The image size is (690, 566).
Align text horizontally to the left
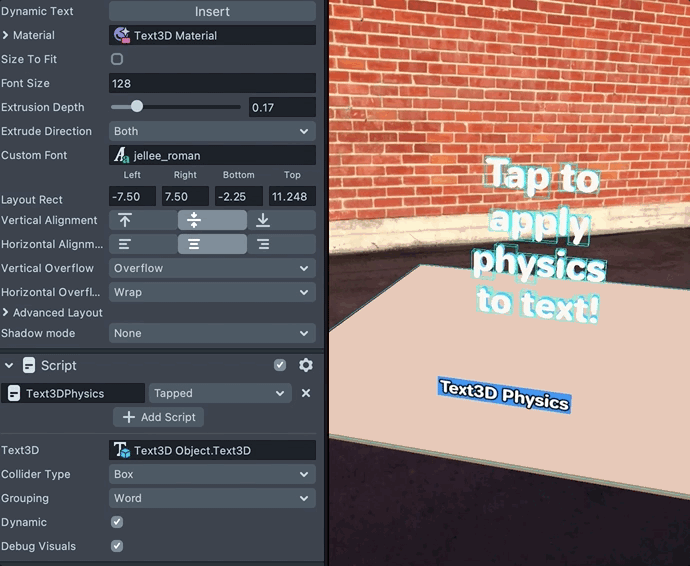(125, 244)
